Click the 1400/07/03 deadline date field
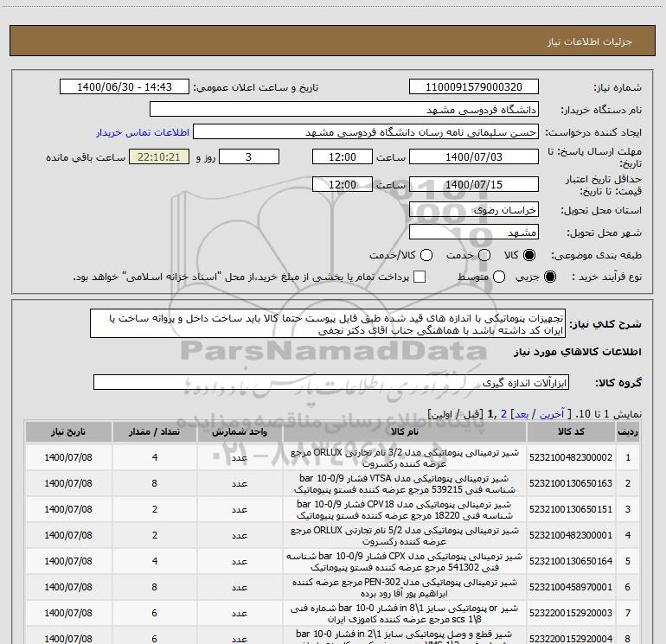The image size is (666, 644). [x=474, y=156]
